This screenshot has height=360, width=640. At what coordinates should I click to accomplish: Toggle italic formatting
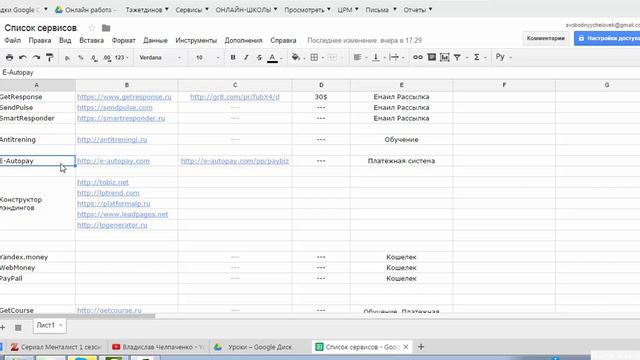click(x=246, y=58)
